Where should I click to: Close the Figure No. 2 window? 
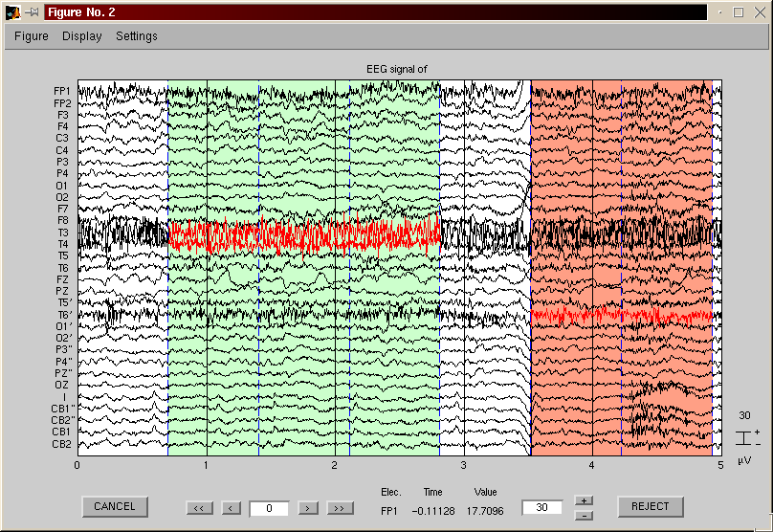(x=760, y=12)
